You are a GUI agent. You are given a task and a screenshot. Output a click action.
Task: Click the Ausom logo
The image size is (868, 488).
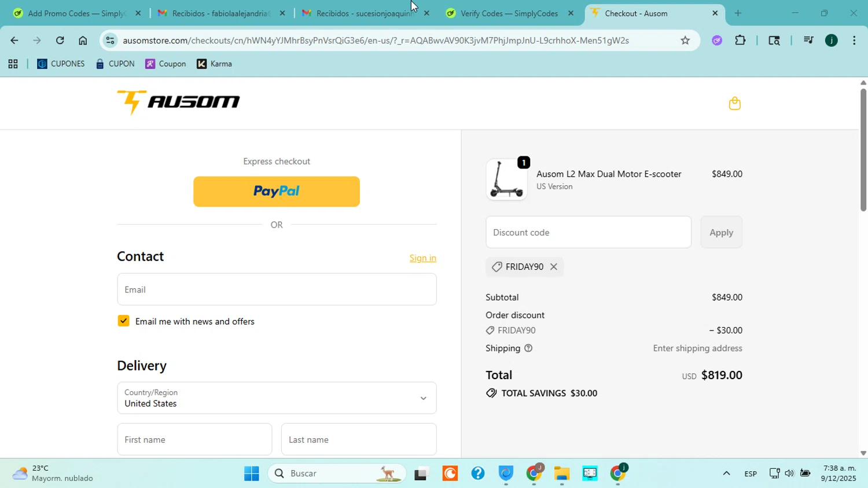[178, 102]
